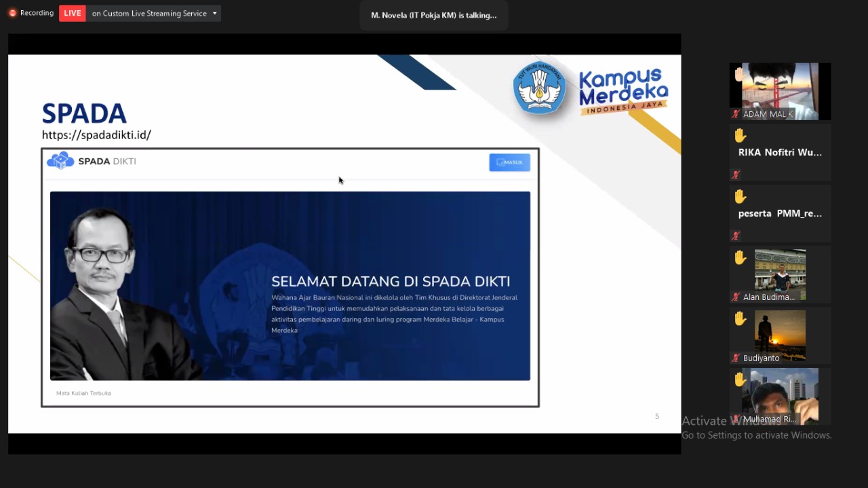Click raised hand icon on Alan Budiman tile
This screenshot has width=868, height=488.
point(740,257)
